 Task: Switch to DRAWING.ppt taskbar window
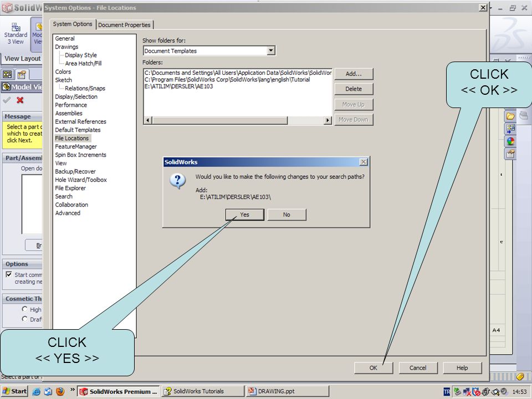[288, 391]
